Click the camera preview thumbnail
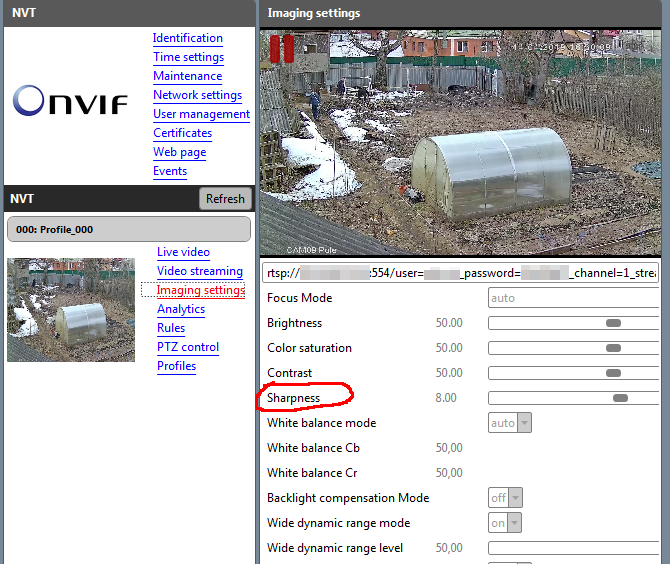This screenshot has height=564, width=670. pos(71,310)
